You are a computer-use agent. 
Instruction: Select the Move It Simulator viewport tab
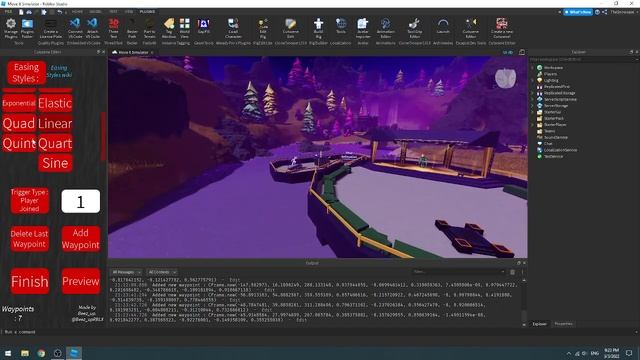(x=133, y=52)
